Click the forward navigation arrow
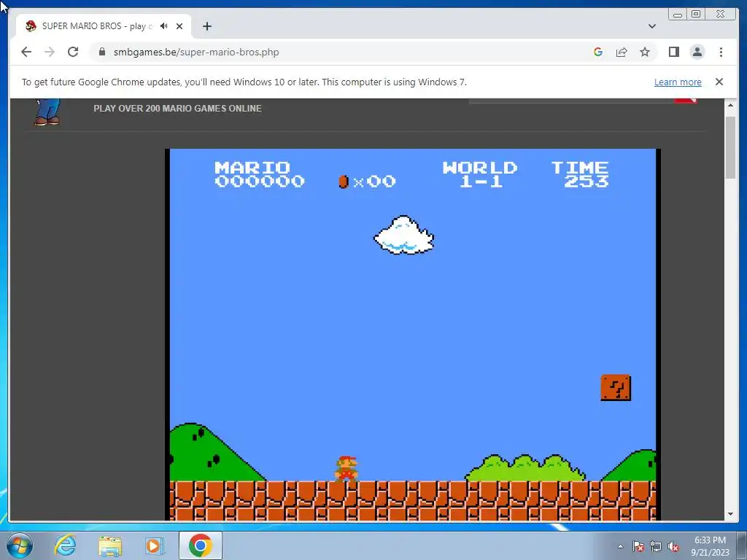Viewport: 747px width, 560px height. pyautogui.click(x=50, y=52)
